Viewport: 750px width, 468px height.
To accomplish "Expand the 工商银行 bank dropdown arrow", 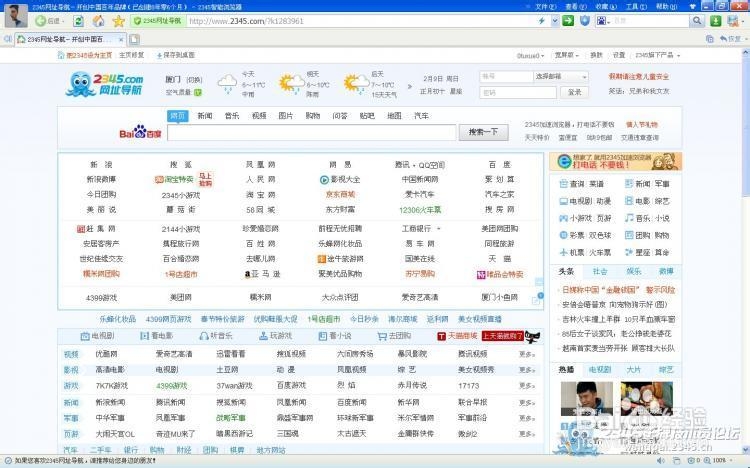I will click(439, 229).
